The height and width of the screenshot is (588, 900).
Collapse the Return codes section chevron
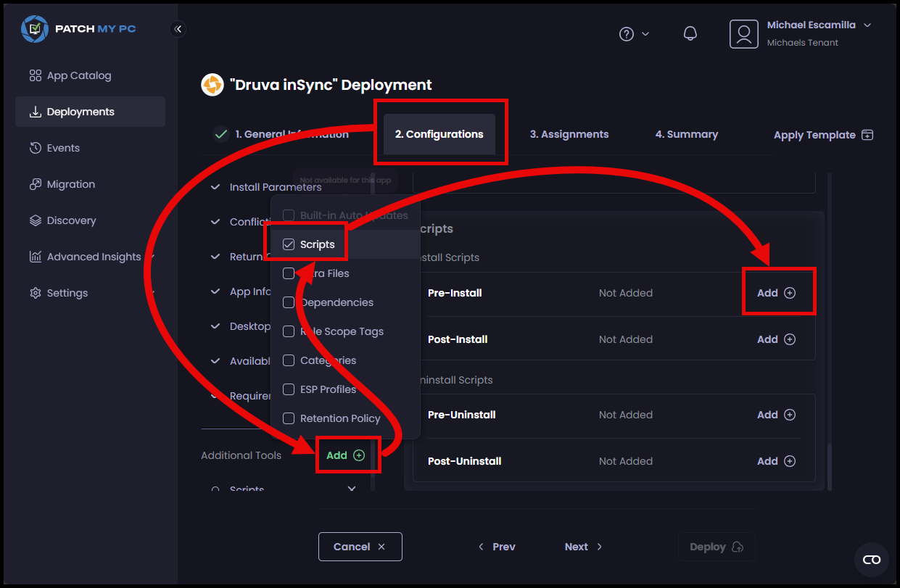click(215, 257)
